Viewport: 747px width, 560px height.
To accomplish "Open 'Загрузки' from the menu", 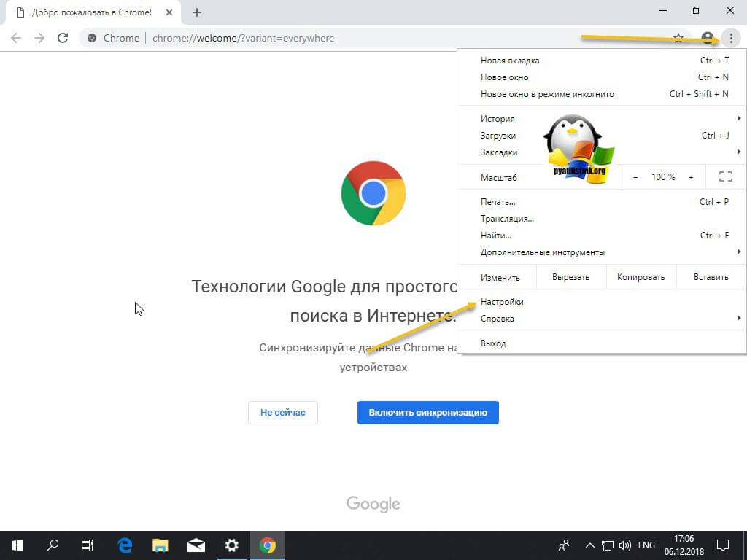I will pyautogui.click(x=601, y=135).
